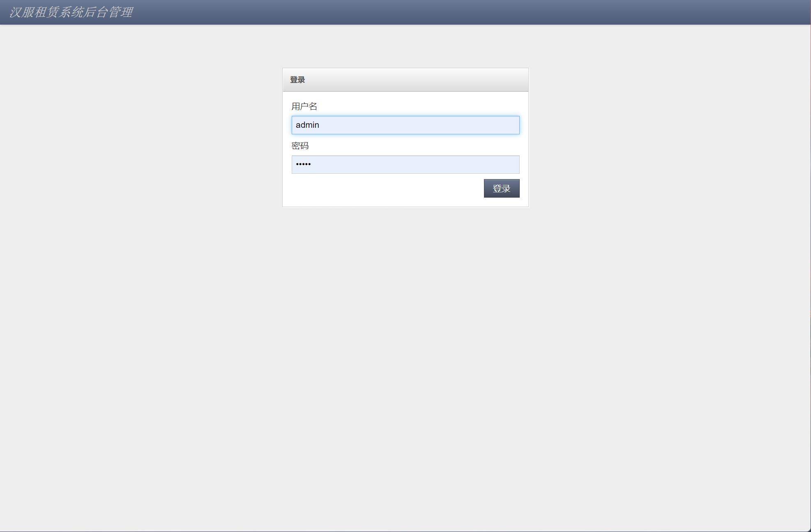811x532 pixels.
Task: Focus the 密码 password field
Action: pyautogui.click(x=405, y=164)
